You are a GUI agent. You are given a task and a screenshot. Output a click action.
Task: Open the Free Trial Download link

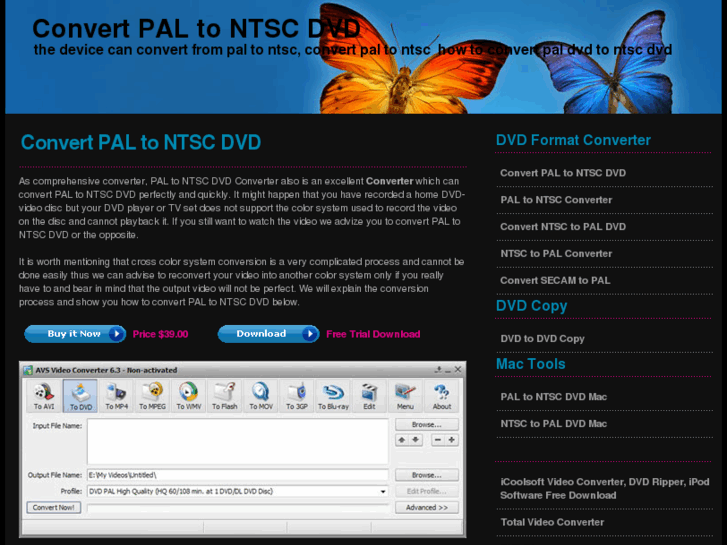tap(373, 334)
